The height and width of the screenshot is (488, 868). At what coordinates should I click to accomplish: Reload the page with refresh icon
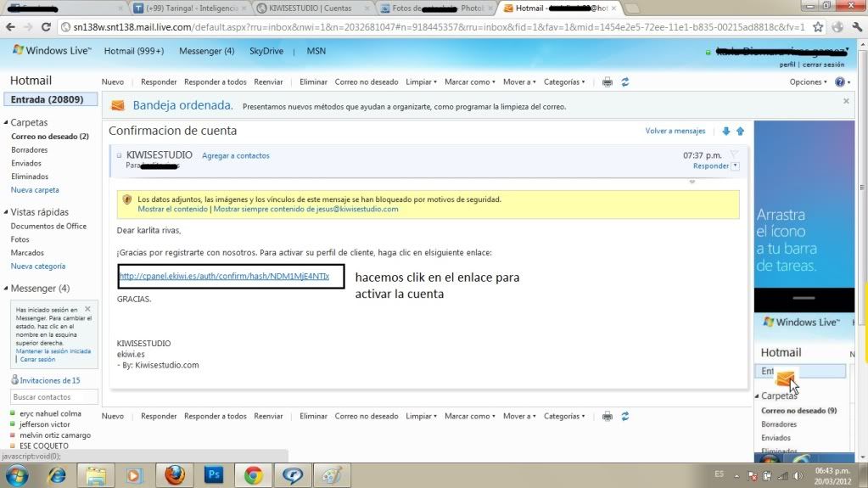coord(46,26)
